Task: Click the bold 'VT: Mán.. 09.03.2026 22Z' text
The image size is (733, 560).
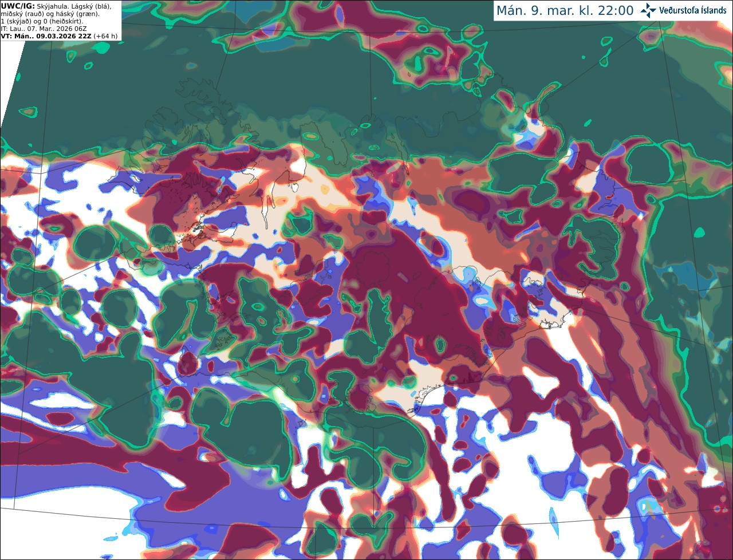Action: pyautogui.click(x=46, y=36)
